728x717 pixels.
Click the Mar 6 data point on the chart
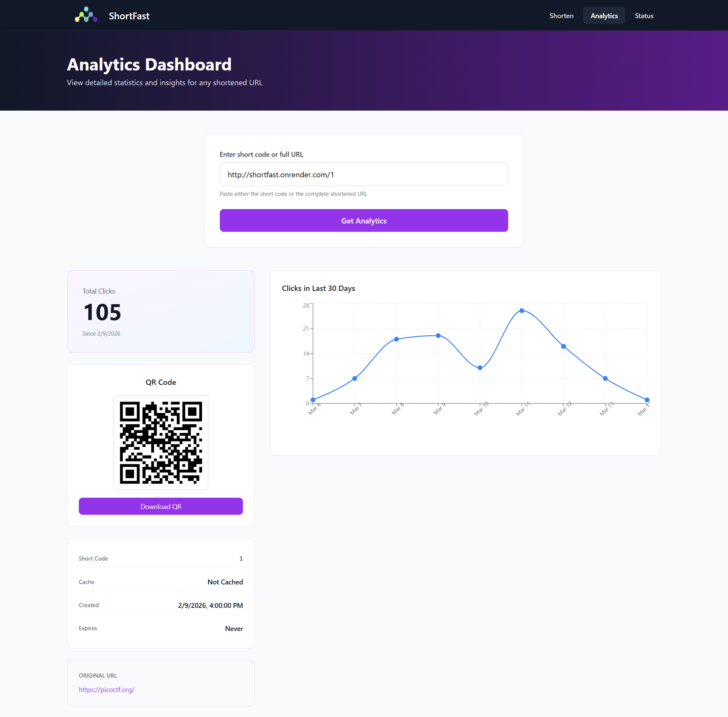[x=313, y=400]
